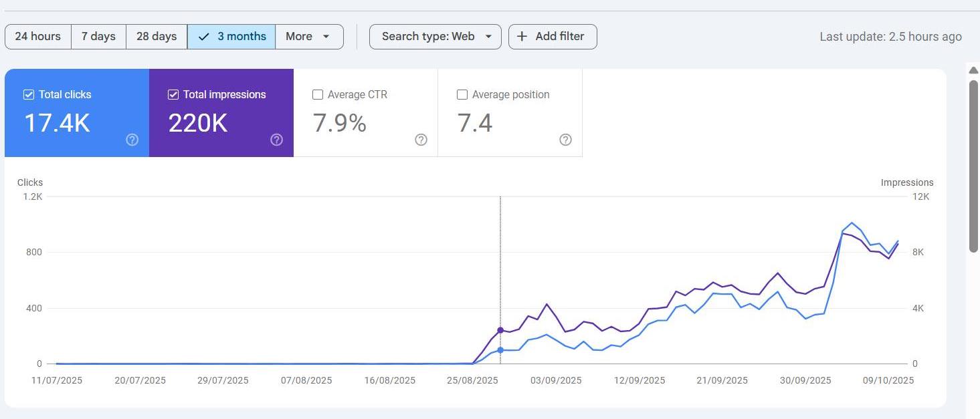Uncheck the Total impressions checkbox
This screenshot has width=980, height=419.
[x=173, y=94]
